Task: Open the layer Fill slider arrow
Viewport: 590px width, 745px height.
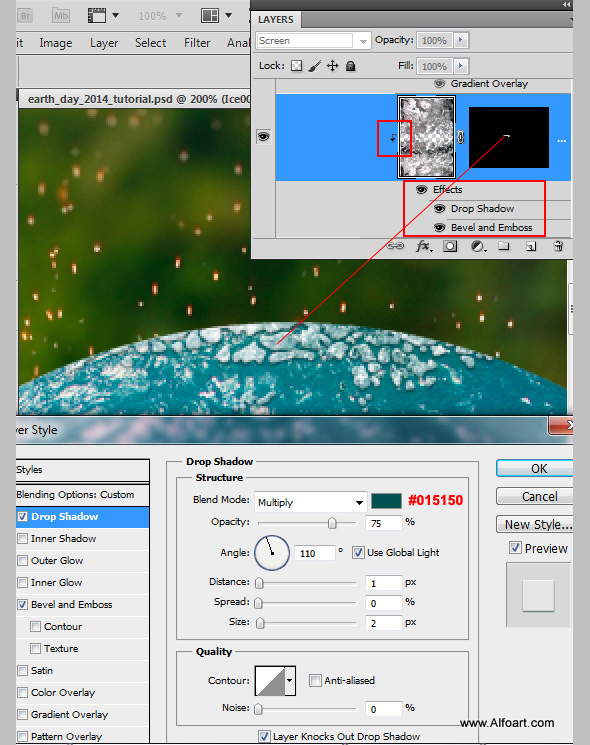Action: [461, 66]
